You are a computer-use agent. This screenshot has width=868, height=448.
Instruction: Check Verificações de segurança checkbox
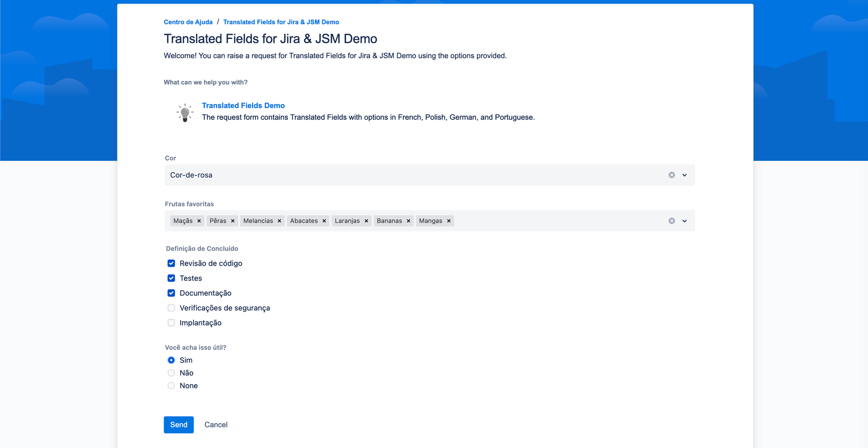171,308
